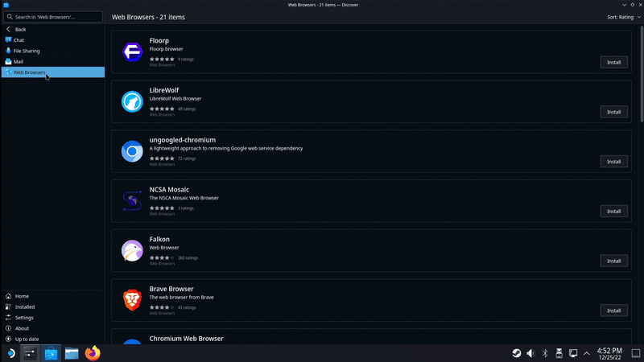This screenshot has width=644, height=362.
Task: Install ungoogled-chromium
Action: (x=613, y=162)
